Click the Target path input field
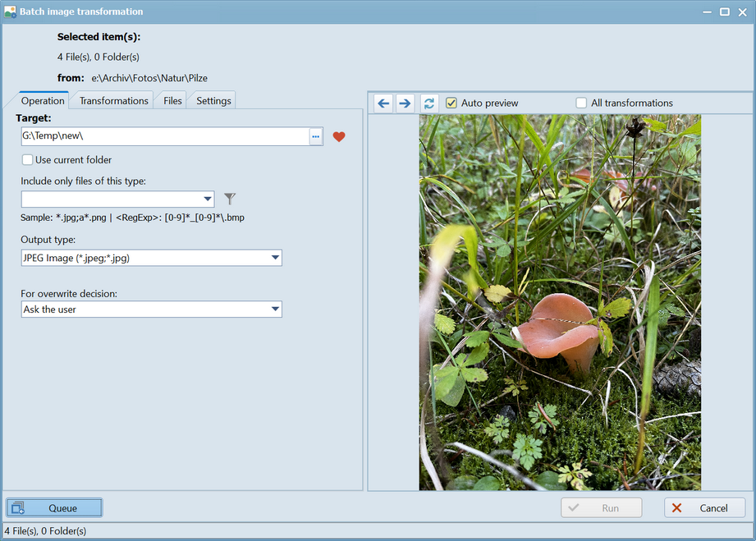Screen dimensions: 756x541 (x=164, y=137)
